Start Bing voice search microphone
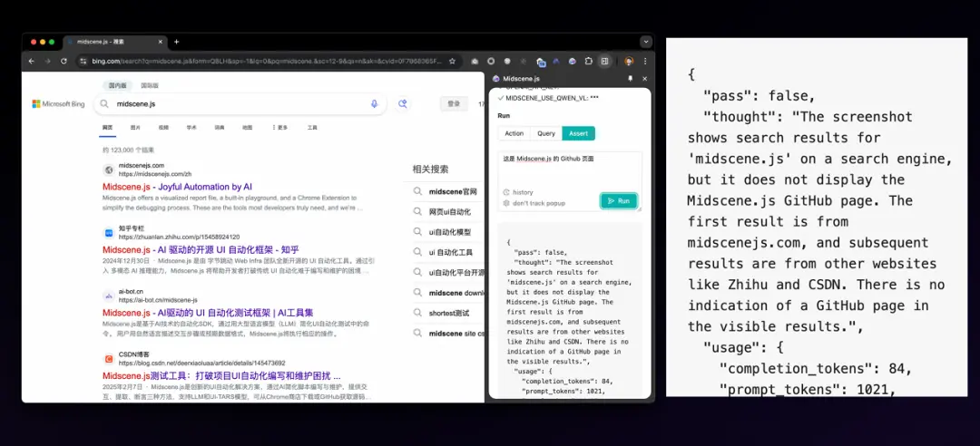This screenshot has width=980, height=446. tap(375, 103)
